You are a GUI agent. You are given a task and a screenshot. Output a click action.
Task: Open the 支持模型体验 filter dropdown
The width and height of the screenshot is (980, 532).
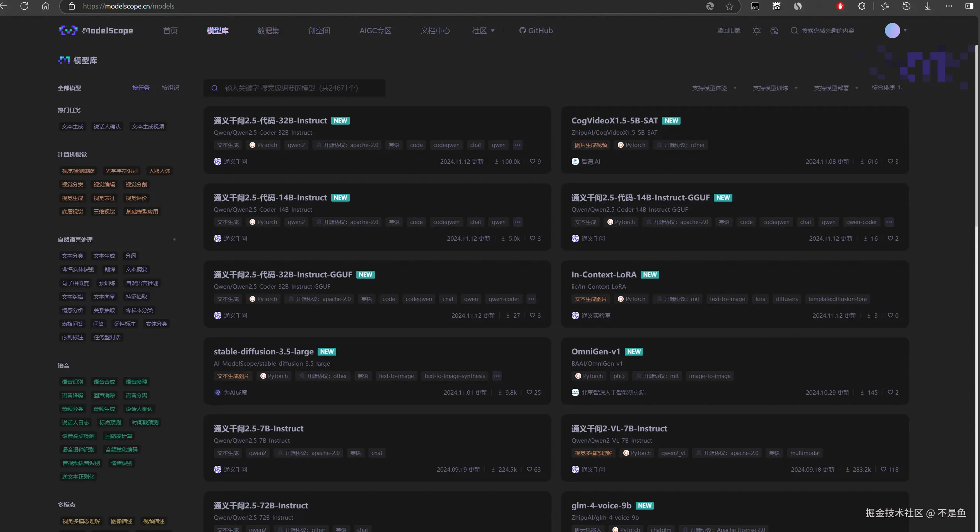(x=714, y=88)
